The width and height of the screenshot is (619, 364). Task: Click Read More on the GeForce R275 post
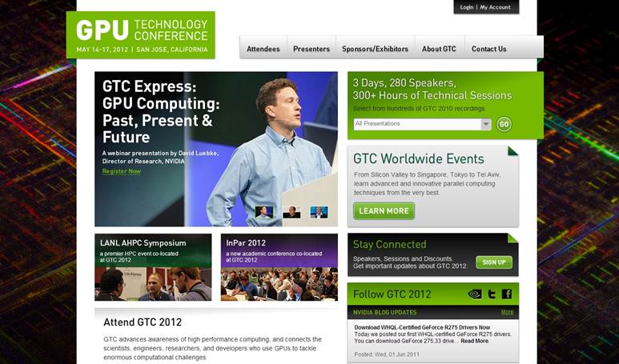[x=475, y=341]
